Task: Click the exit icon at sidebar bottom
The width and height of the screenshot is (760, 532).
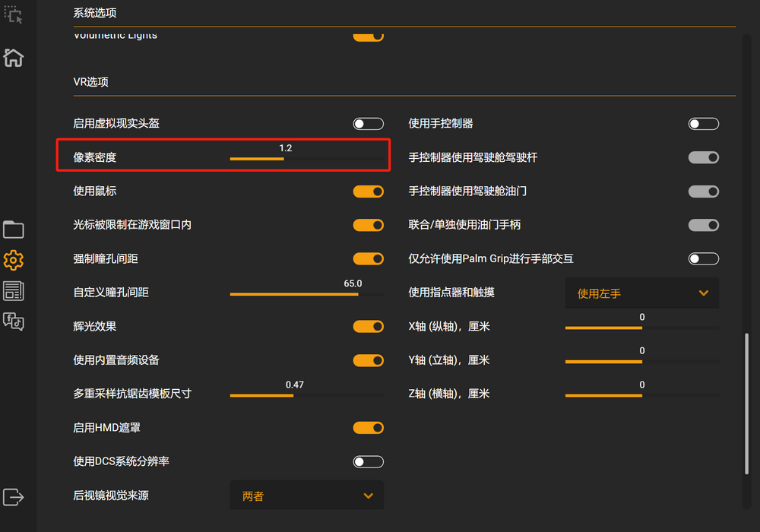Action: pyautogui.click(x=14, y=497)
